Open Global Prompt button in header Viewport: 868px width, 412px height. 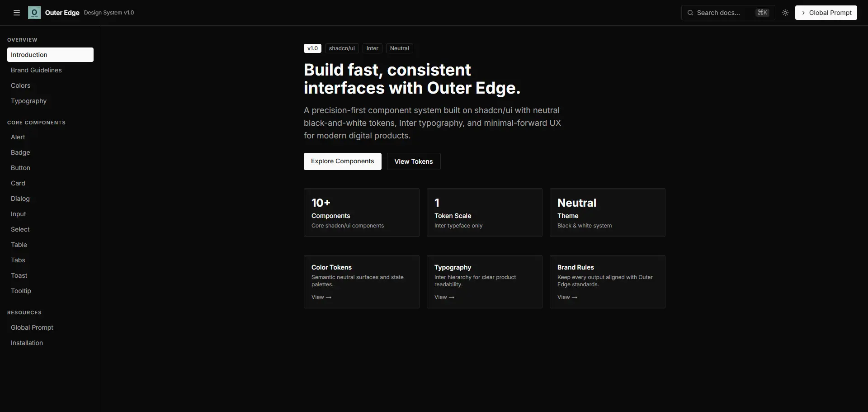click(826, 13)
